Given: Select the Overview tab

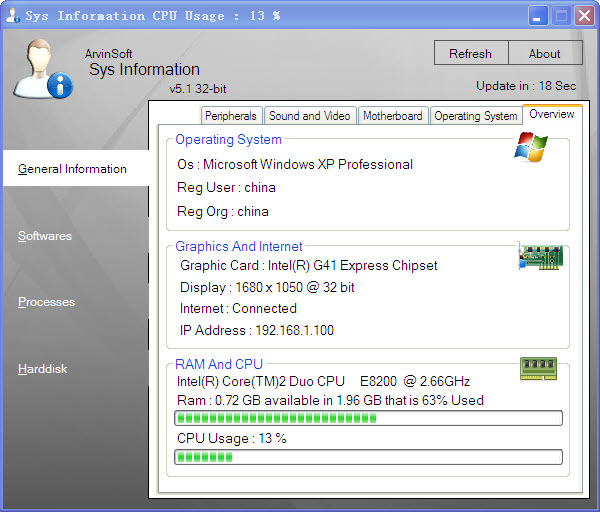Looking at the screenshot, I should (x=552, y=114).
